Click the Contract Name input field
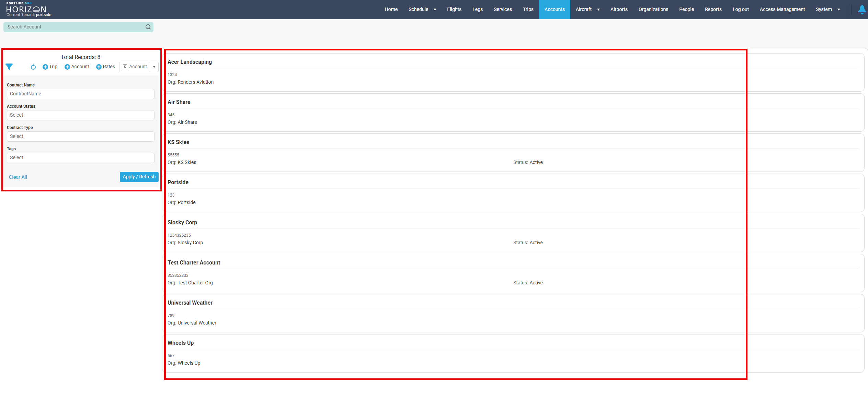The image size is (868, 412). click(x=80, y=94)
